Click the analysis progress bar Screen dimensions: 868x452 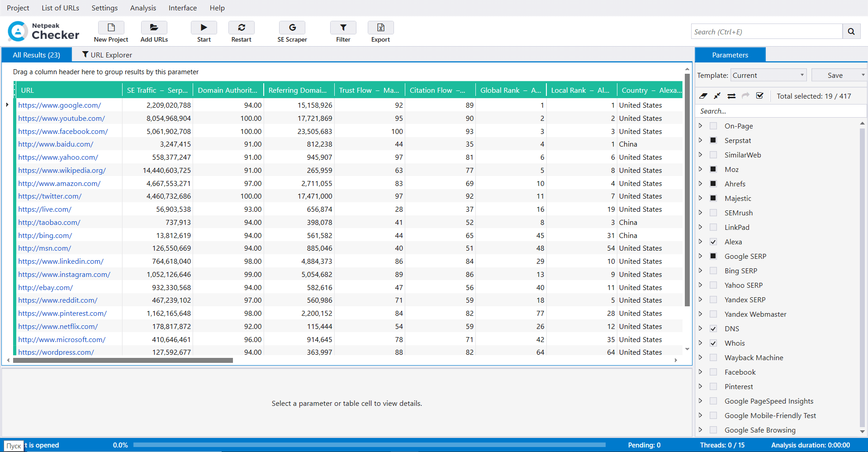(x=369, y=445)
